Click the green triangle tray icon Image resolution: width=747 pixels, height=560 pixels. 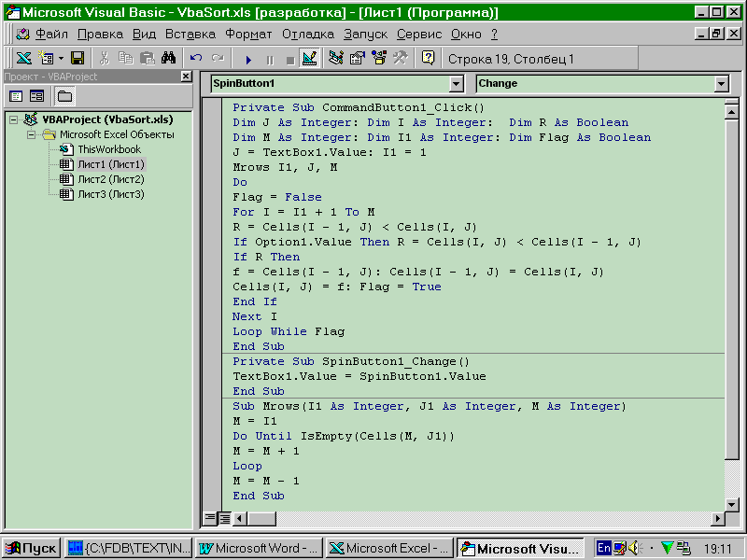667,548
